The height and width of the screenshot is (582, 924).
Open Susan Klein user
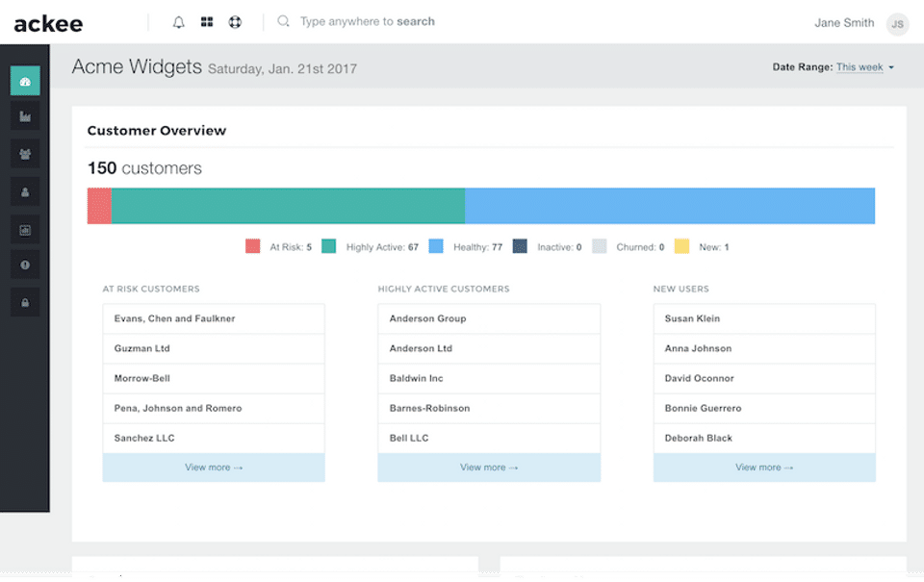764,318
